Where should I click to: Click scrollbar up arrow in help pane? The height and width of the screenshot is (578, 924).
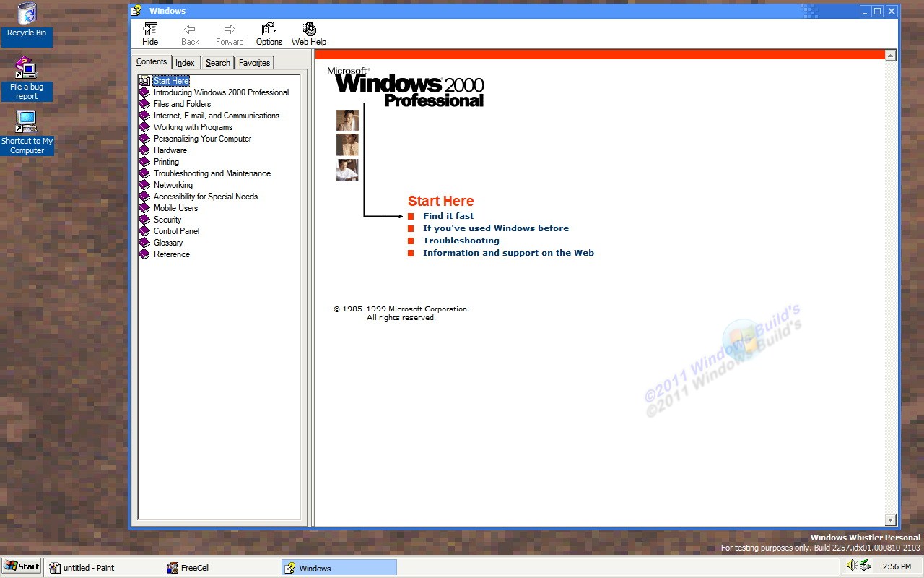click(x=890, y=56)
